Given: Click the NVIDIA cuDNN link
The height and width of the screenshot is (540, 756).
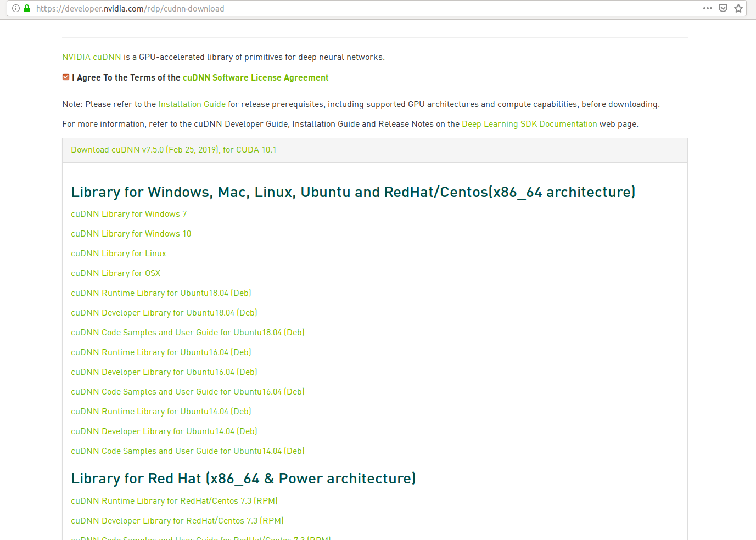Looking at the screenshot, I should (91, 57).
